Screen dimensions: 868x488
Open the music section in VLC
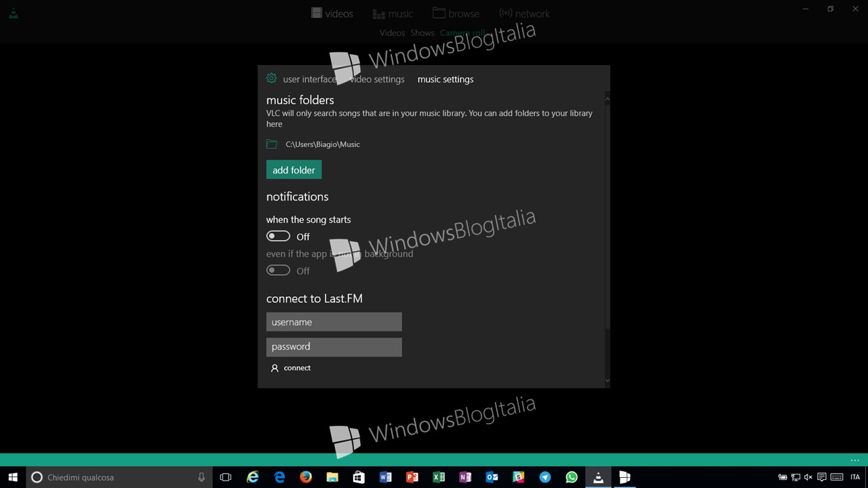[x=393, y=14]
